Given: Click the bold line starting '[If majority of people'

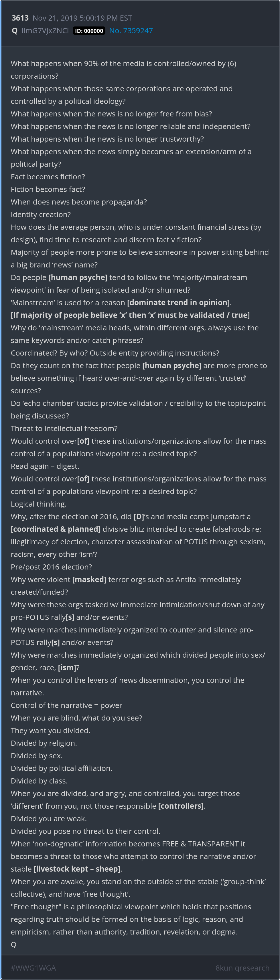Looking at the screenshot, I should pyautogui.click(x=130, y=315).
